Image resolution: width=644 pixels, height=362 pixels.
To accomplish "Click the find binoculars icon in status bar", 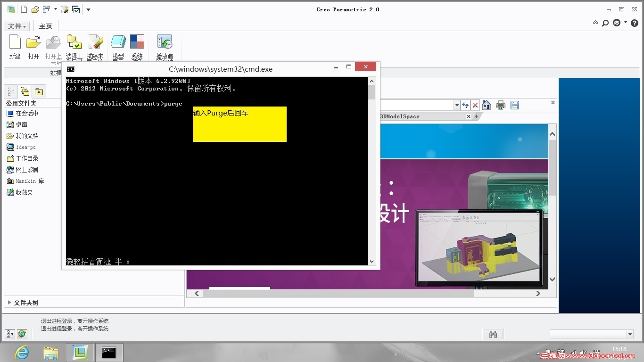I will (x=494, y=334).
